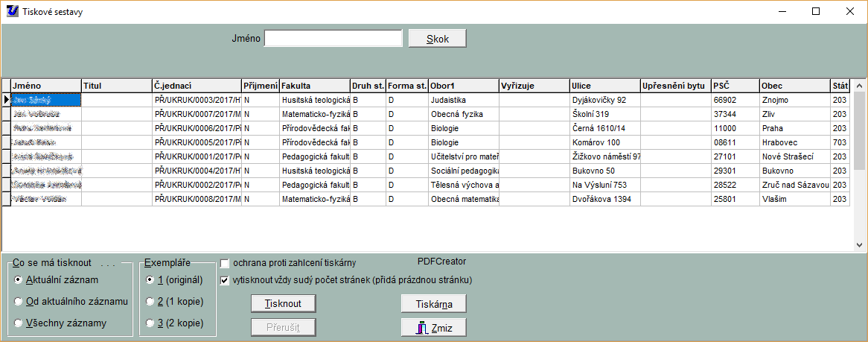Screen dimensions: 868x342
Task: Click the row pointer arrow of the first record
Action: pyautogui.click(x=6, y=100)
